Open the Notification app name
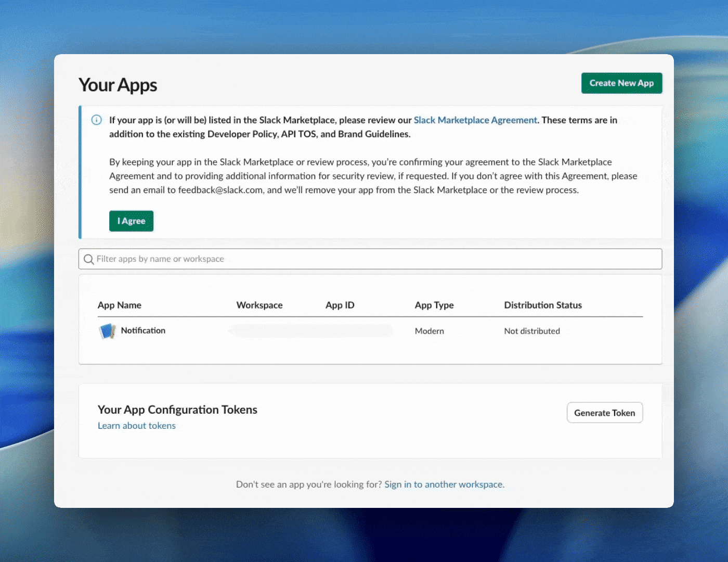The height and width of the screenshot is (562, 728). [143, 330]
